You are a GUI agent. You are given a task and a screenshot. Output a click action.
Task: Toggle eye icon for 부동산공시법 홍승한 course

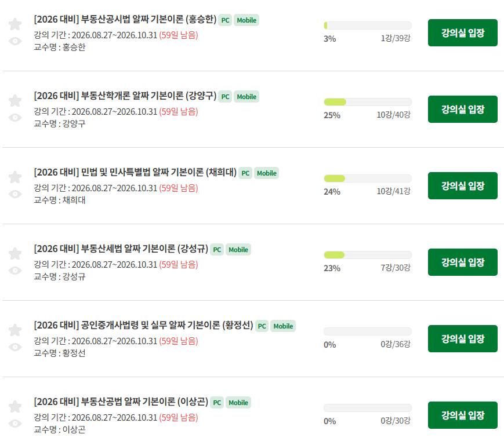click(x=15, y=41)
